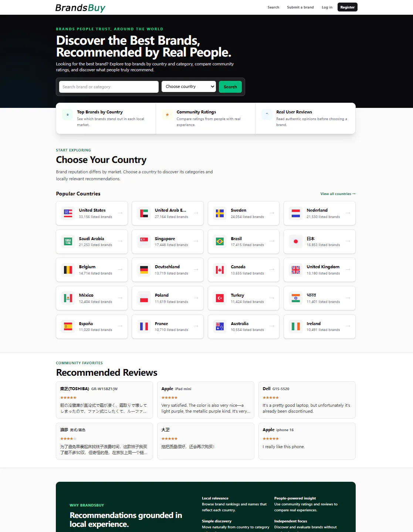This screenshot has height=532, width=413.
Task: Click the España flag icon
Action: tap(68, 327)
